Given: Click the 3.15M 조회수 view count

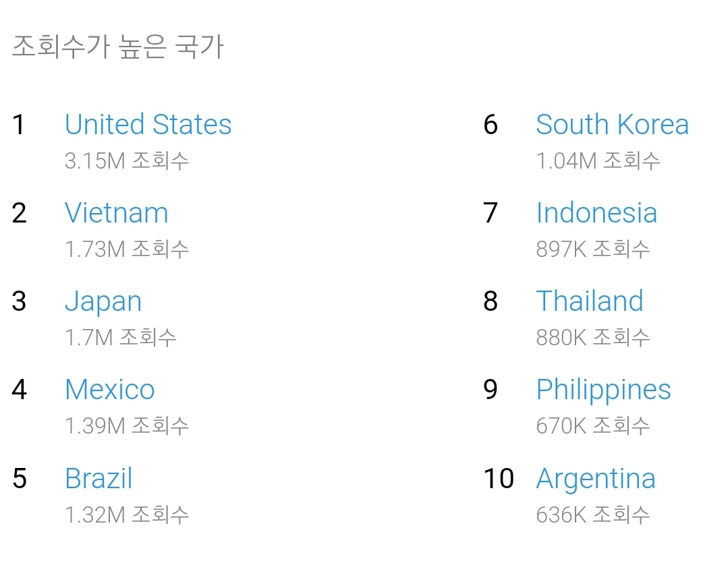Looking at the screenshot, I should 127,160.
